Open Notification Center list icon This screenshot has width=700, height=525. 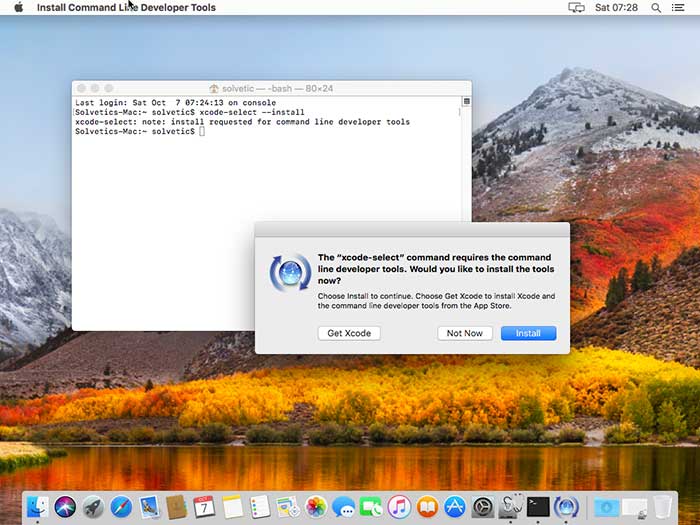click(x=678, y=8)
